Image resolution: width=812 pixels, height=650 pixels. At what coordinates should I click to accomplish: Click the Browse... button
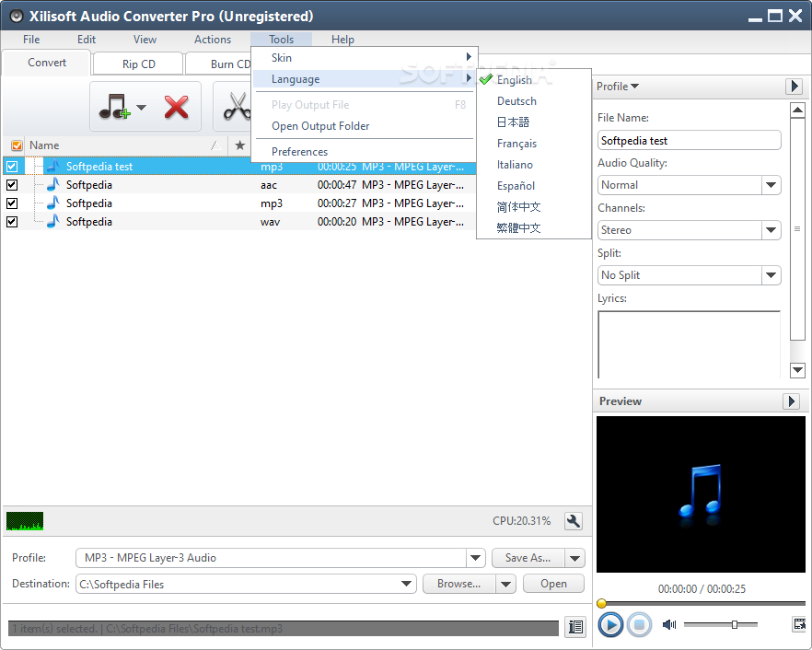458,584
